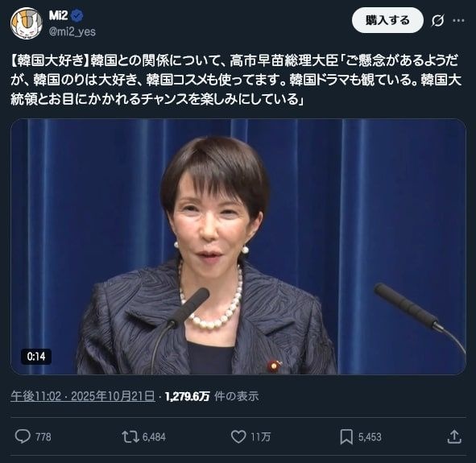Open the 778 replies count
This screenshot has height=463, width=476.
click(43, 437)
